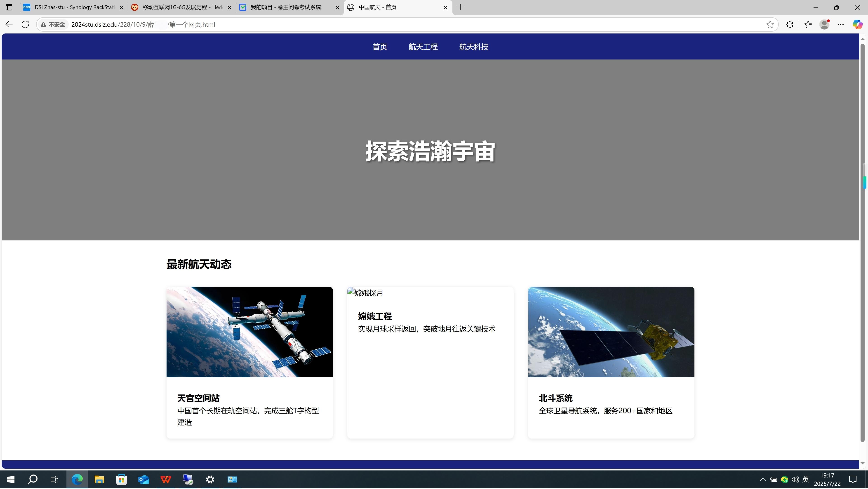Open the volume control tray icon

tap(795, 480)
